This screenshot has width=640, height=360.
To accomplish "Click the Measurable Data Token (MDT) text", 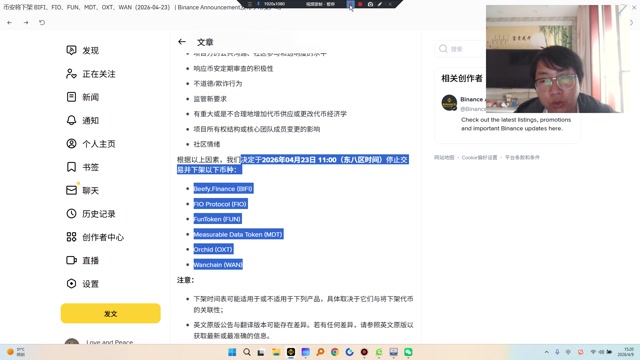I will point(238,234).
